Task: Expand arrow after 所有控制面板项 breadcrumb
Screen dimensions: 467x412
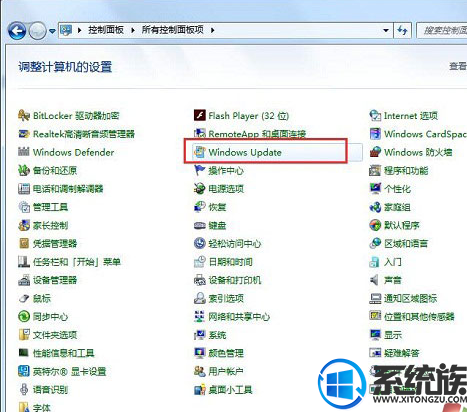Action: pos(212,30)
